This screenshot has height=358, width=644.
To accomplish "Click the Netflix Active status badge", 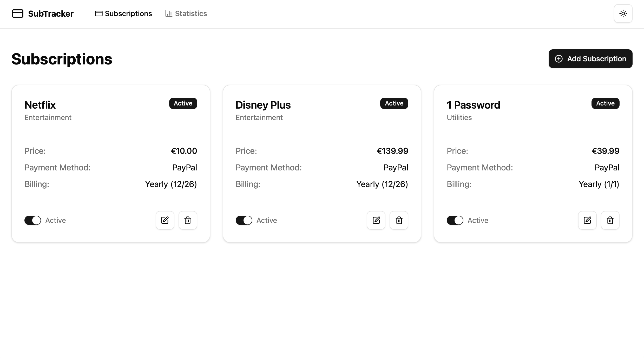I will point(183,103).
